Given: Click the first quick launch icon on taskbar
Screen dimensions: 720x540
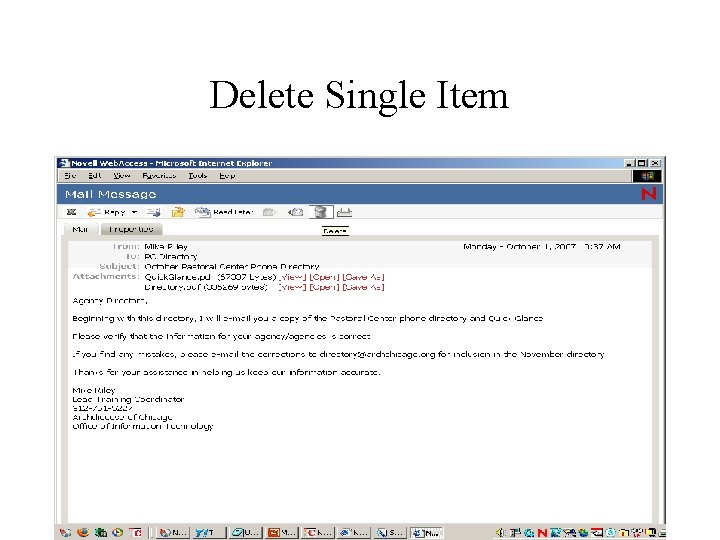Looking at the screenshot, I should click(x=66, y=532).
